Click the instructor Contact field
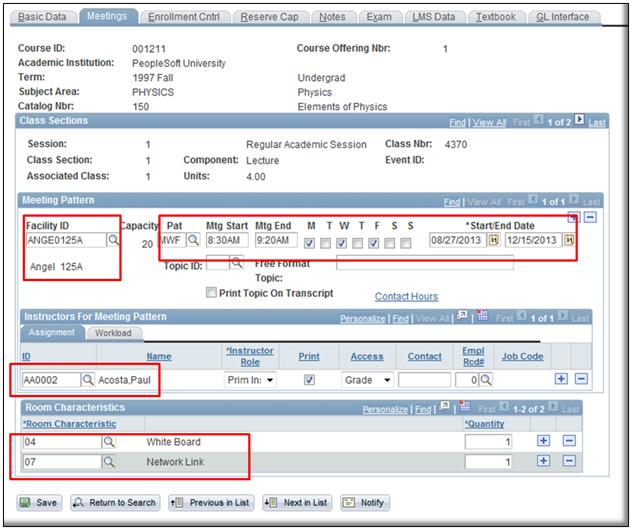Image resolution: width=632 pixels, height=530 pixels. pos(424,380)
